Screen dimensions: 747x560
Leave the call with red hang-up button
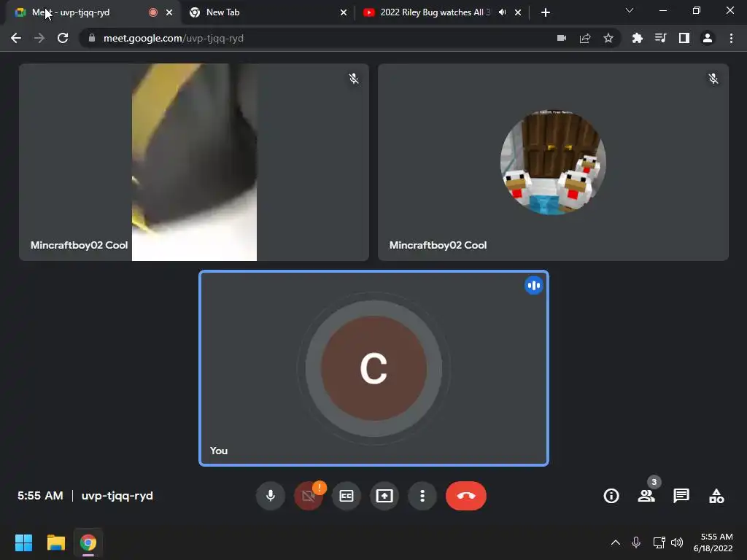pyautogui.click(x=466, y=496)
